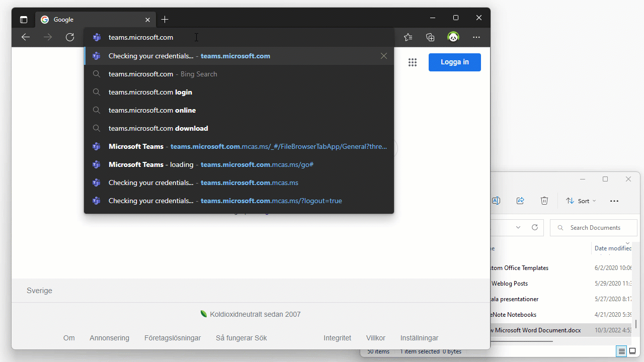The height and width of the screenshot is (362, 644).
Task: Open the Favorites star icon
Action: point(408,37)
